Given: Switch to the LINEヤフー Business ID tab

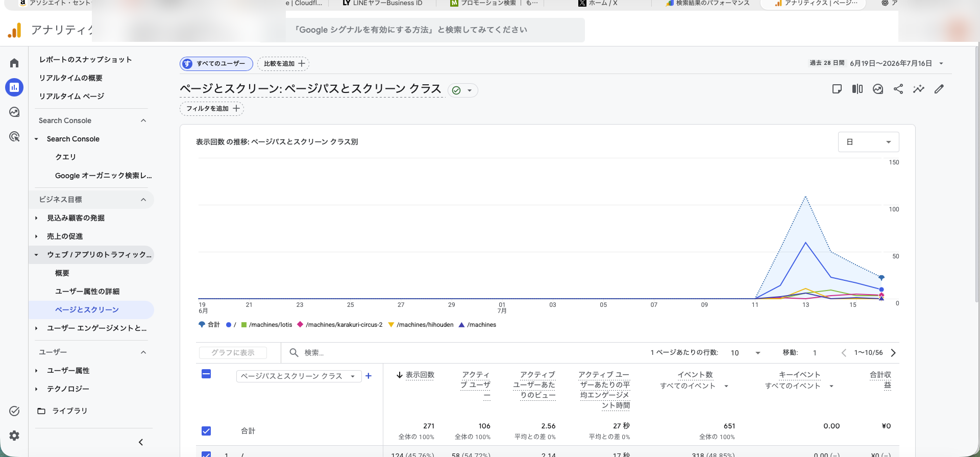Looking at the screenshot, I should pyautogui.click(x=383, y=4).
